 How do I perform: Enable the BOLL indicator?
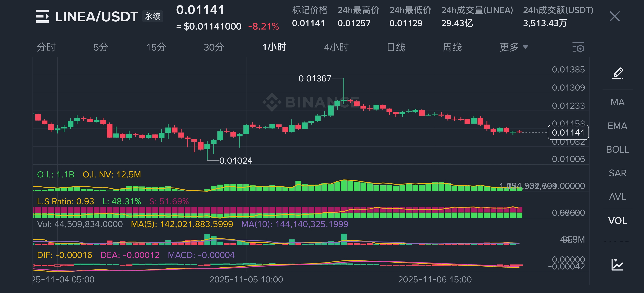617,150
